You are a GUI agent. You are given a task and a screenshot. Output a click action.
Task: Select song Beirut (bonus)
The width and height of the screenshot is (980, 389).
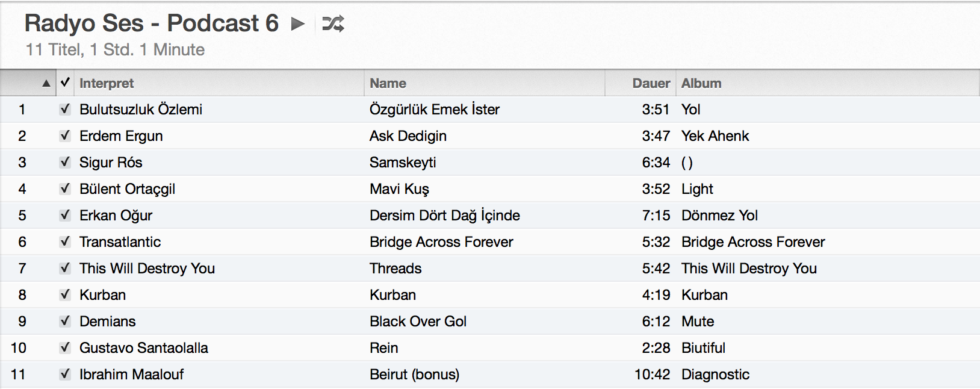pos(414,375)
